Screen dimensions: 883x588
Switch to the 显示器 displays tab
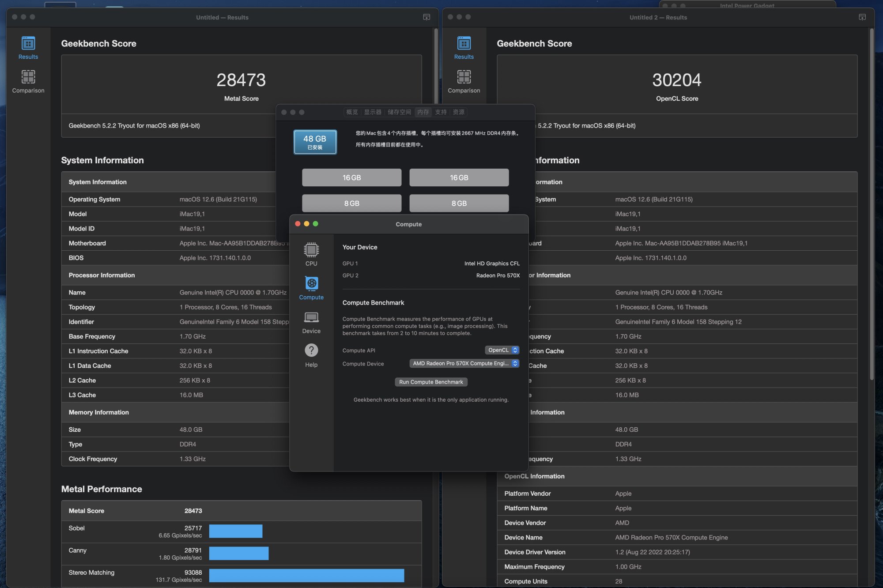point(373,112)
